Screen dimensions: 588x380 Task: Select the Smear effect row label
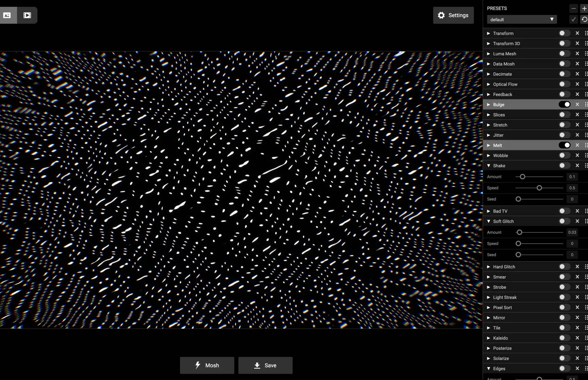(500, 277)
